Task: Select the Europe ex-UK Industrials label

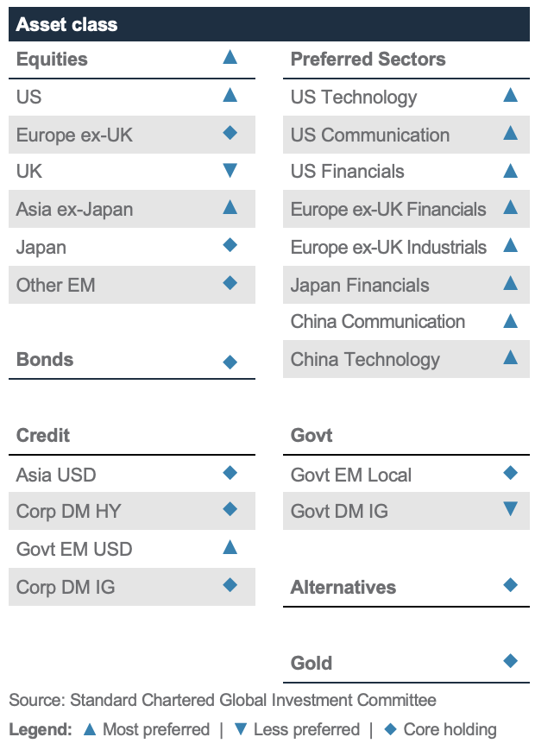Action: (388, 247)
